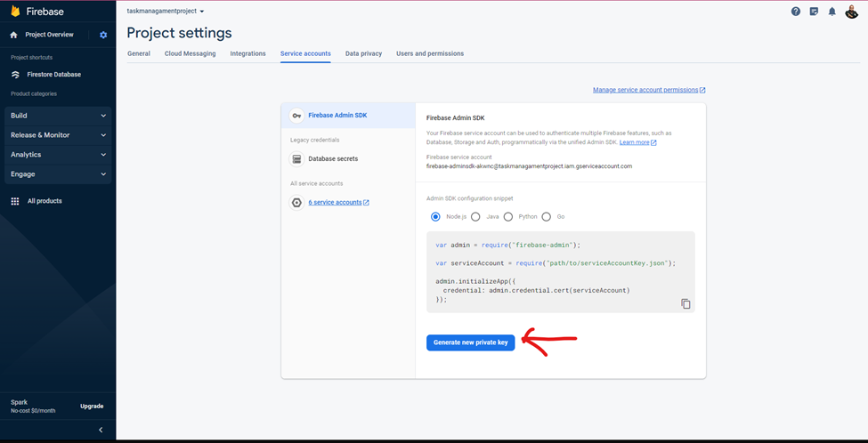This screenshot has width=868, height=443.
Task: Open the taskmanagamentproject project dropdown
Action: pyautogui.click(x=166, y=11)
